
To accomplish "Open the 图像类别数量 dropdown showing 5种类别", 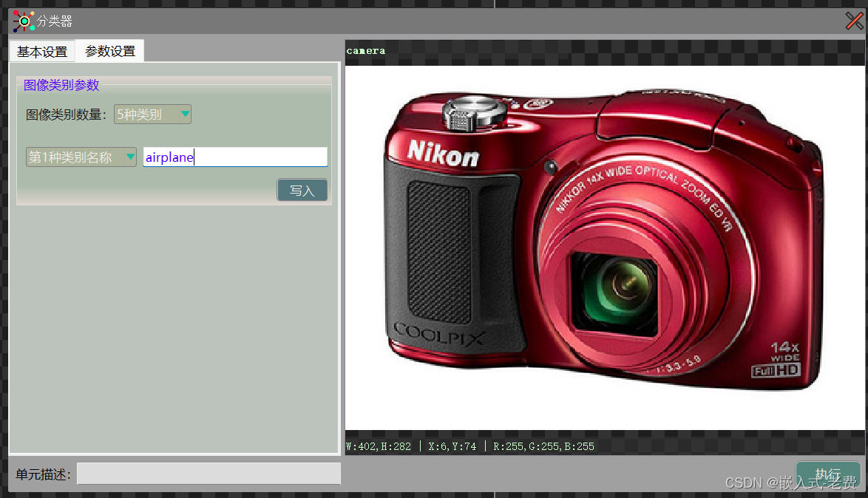I will click(x=152, y=114).
